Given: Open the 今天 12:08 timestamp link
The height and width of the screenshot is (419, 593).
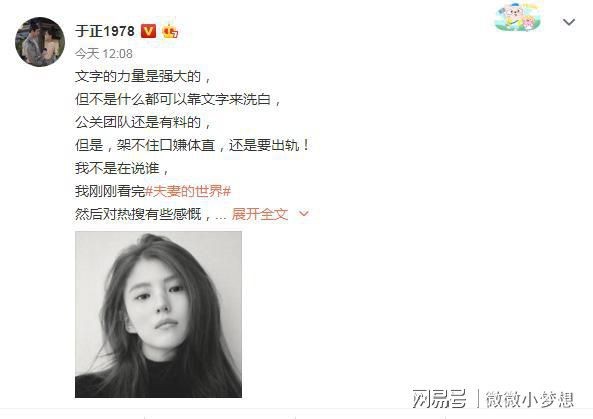Looking at the screenshot, I should [x=104, y=54].
